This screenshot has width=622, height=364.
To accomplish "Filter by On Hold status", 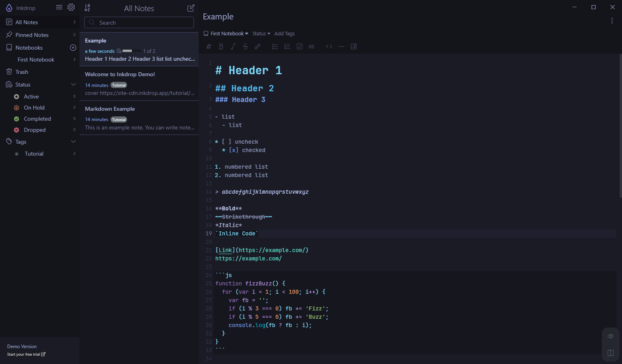I will click(x=40, y=108).
